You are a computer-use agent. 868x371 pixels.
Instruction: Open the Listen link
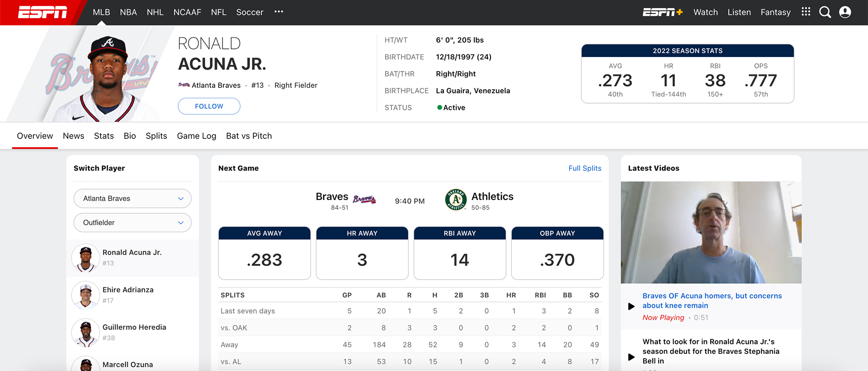(x=739, y=12)
